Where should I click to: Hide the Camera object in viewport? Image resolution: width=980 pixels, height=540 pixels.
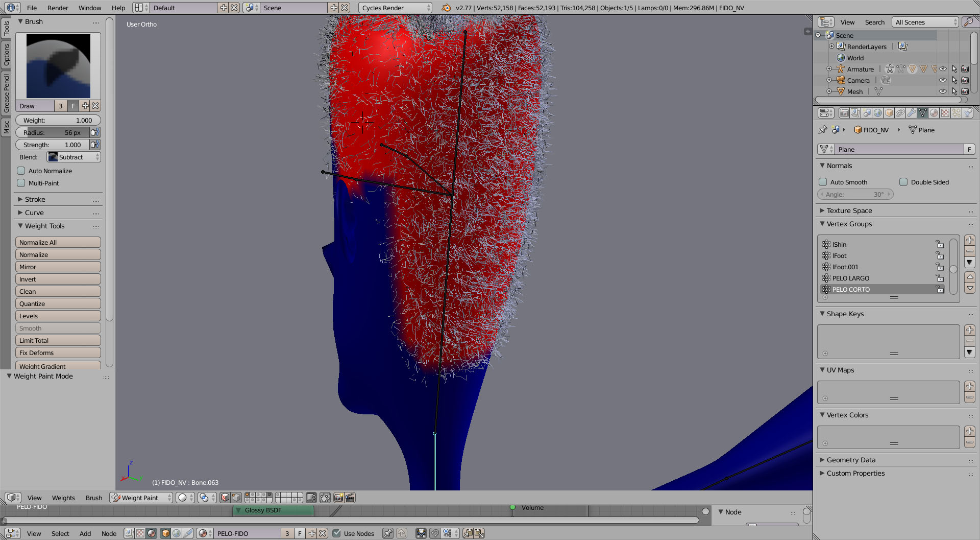pos(943,80)
